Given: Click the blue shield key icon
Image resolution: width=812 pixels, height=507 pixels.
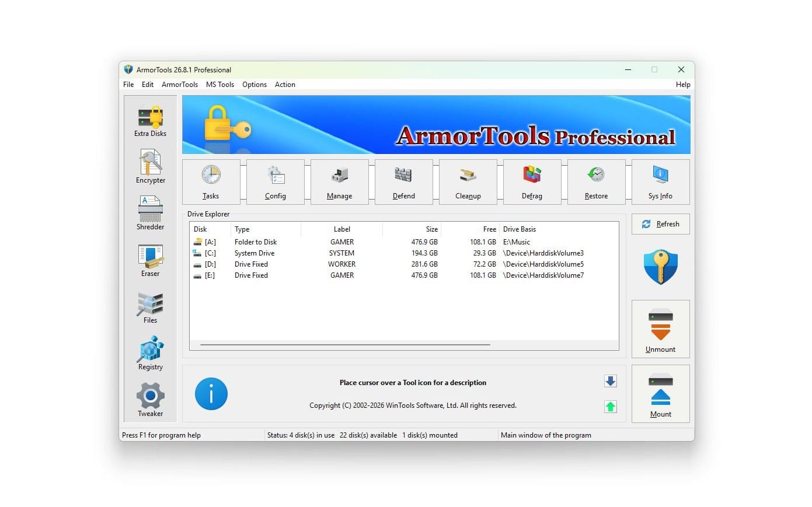Looking at the screenshot, I should coord(661,267).
